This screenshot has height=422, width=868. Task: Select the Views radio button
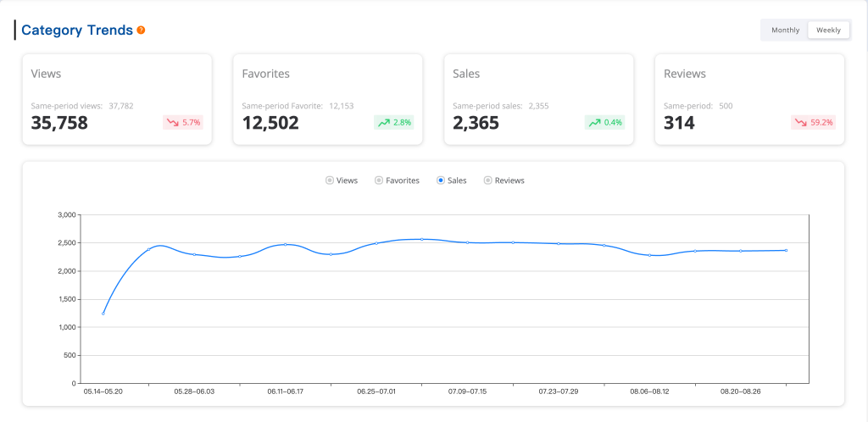click(330, 180)
